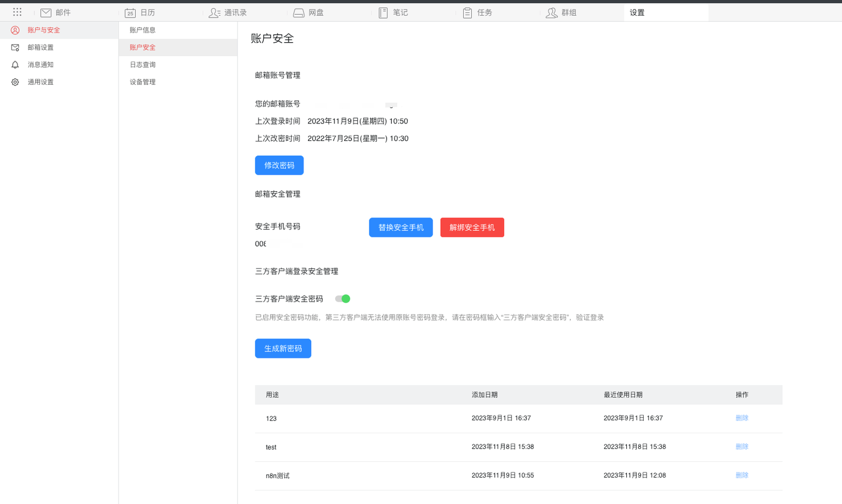
Task: Open 消息通知 in sidebar
Action: [59, 65]
